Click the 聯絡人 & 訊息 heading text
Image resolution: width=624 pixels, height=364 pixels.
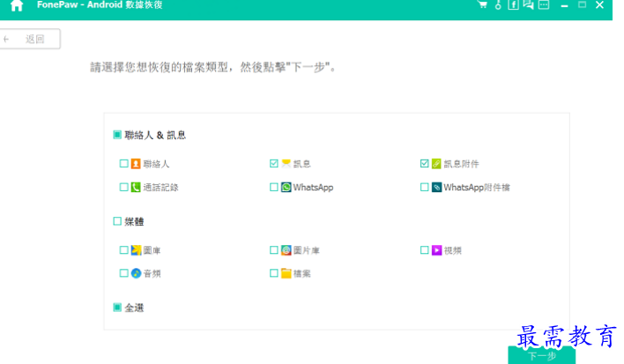[x=155, y=135]
